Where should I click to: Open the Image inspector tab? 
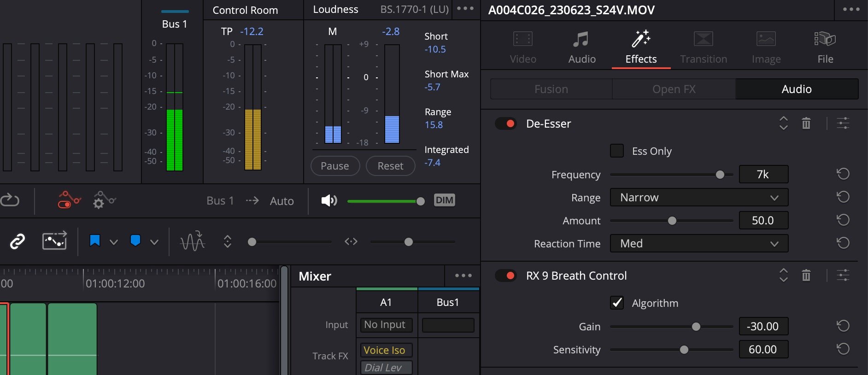[x=766, y=47]
